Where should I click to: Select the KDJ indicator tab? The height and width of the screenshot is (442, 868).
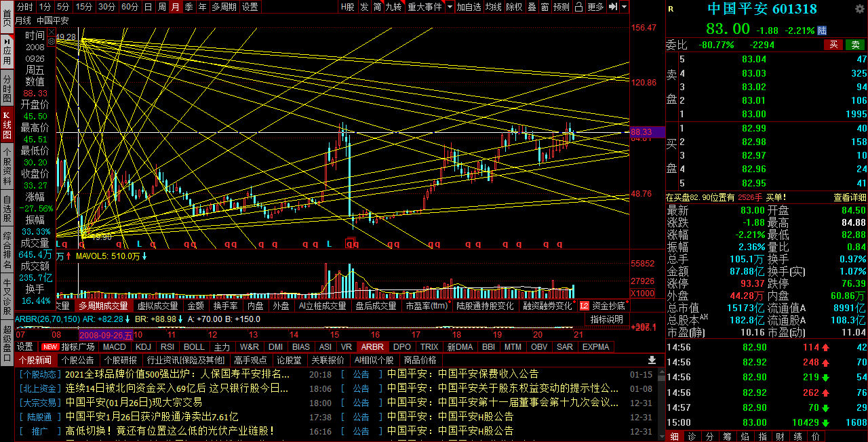143,346
